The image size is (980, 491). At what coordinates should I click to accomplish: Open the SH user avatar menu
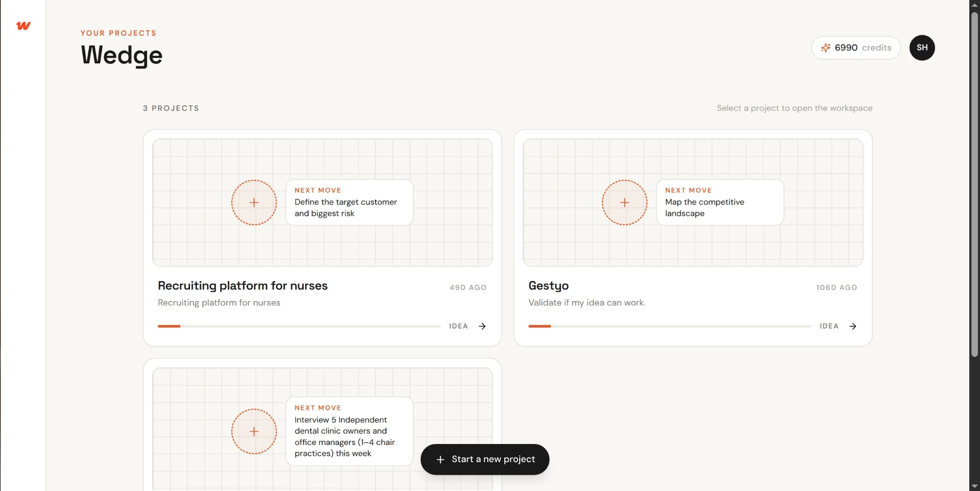[x=922, y=48]
